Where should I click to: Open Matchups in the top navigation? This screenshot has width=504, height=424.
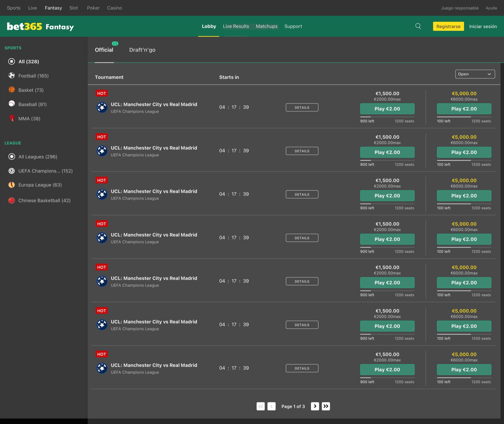coord(266,26)
